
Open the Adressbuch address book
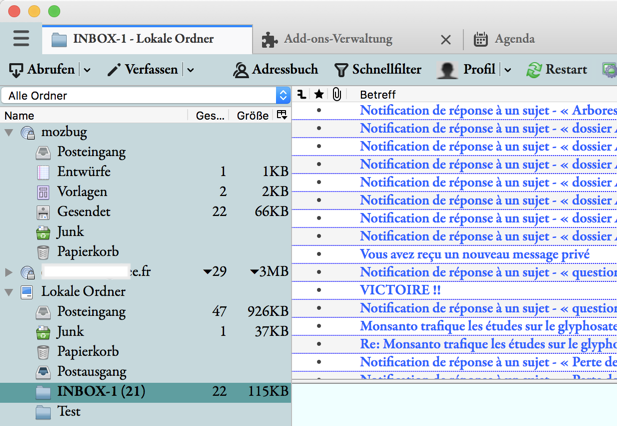tap(275, 70)
